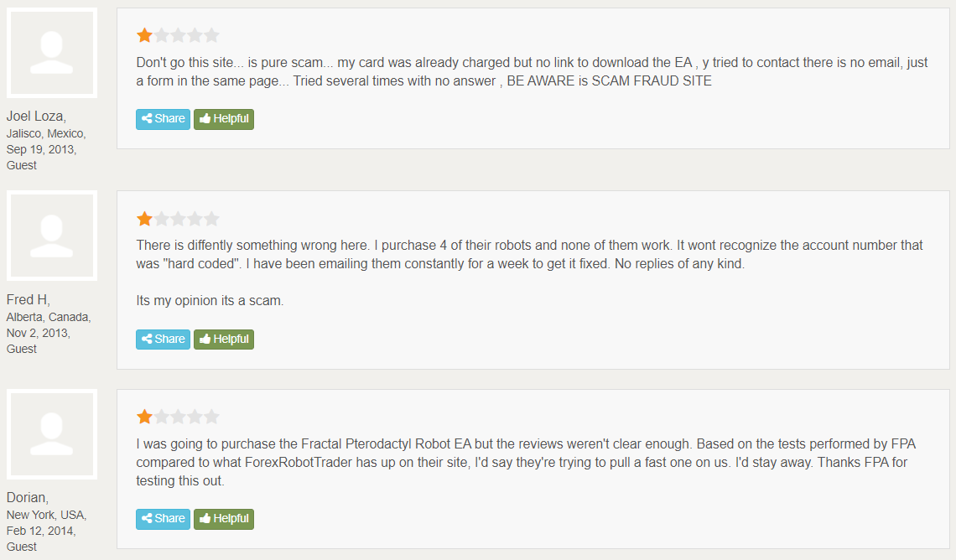Share Dorian's review
The height and width of the screenshot is (560, 956).
(163, 519)
